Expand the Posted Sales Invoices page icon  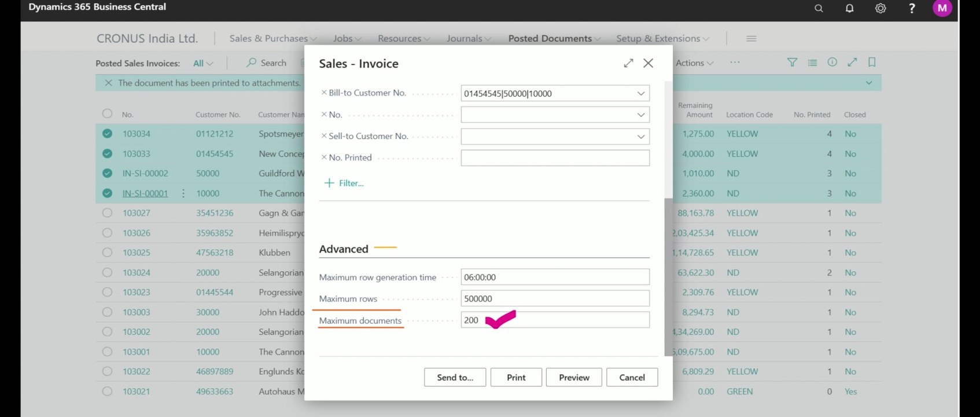pos(852,63)
